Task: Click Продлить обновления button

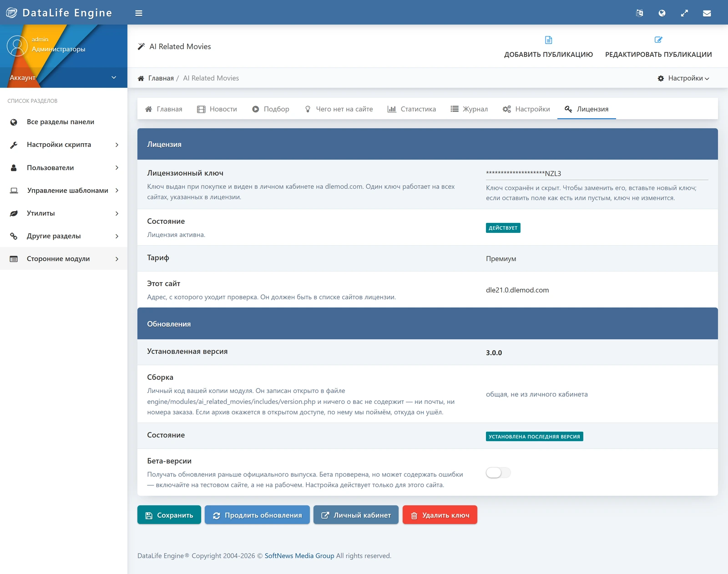Action: point(257,515)
